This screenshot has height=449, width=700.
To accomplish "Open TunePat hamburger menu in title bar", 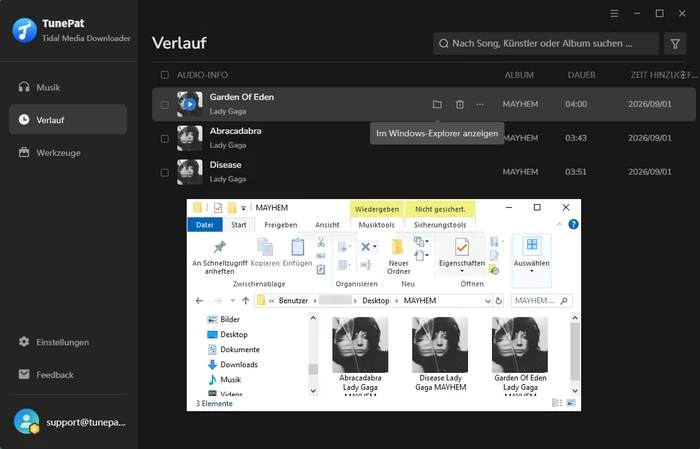I will (614, 14).
